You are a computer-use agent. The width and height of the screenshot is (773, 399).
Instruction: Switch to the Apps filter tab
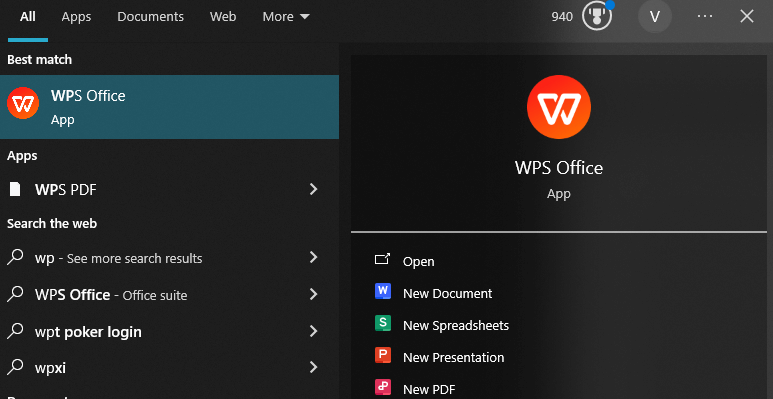coord(76,17)
